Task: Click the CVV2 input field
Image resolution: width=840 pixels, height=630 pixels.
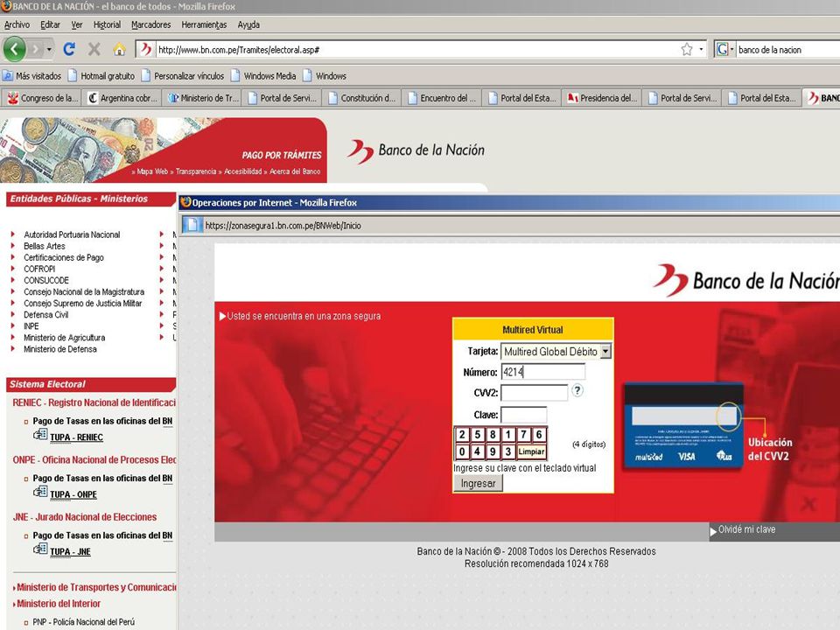Action: (534, 393)
